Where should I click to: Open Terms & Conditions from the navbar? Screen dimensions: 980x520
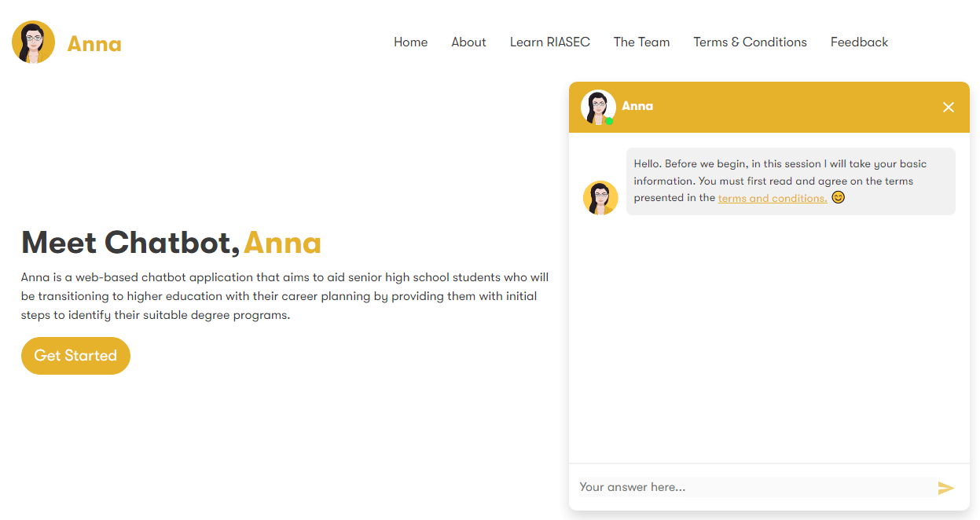750,42
